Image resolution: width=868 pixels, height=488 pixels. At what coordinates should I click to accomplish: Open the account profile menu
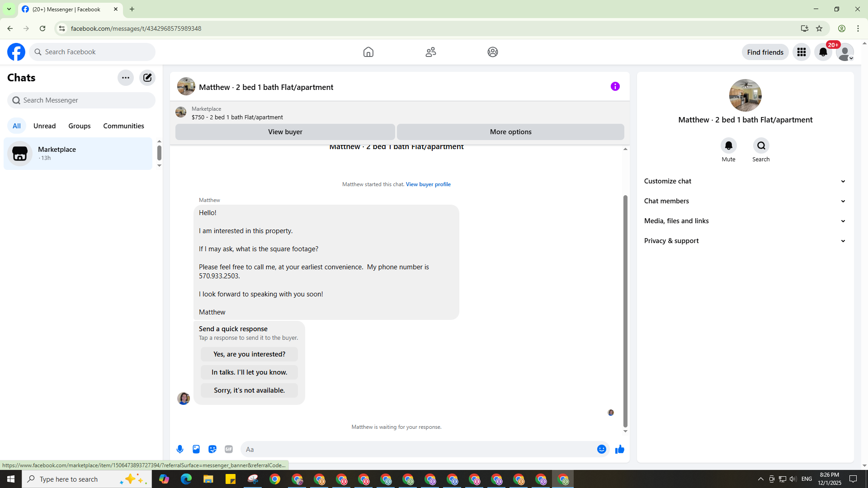pyautogui.click(x=845, y=52)
